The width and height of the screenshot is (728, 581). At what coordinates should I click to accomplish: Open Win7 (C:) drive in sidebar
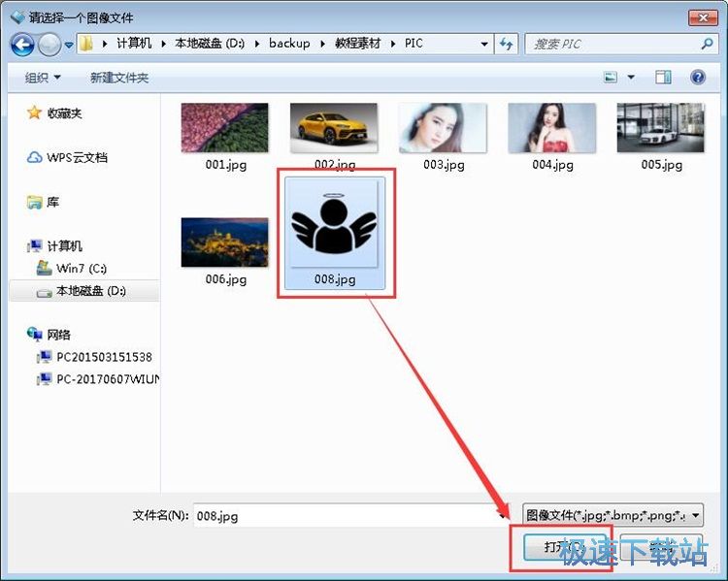82,269
